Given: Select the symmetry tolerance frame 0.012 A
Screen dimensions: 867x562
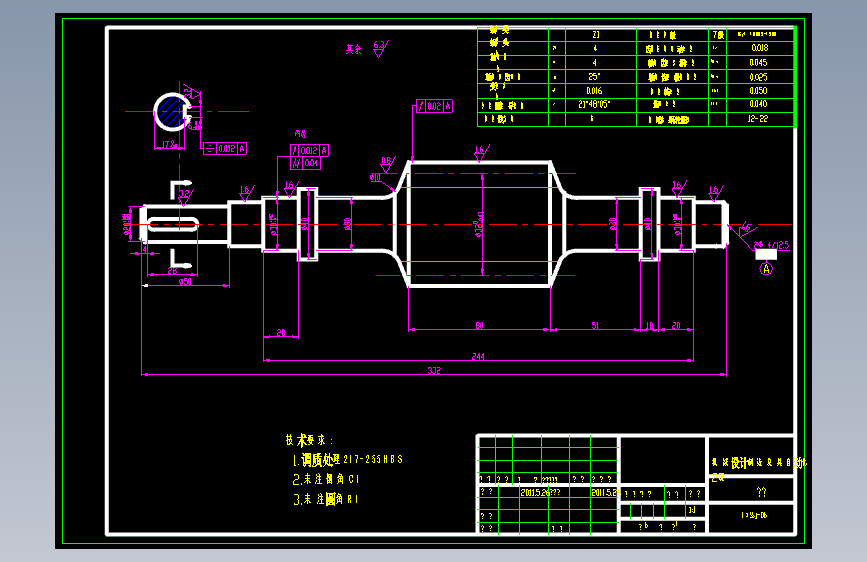Looking at the screenshot, I should tap(225, 148).
